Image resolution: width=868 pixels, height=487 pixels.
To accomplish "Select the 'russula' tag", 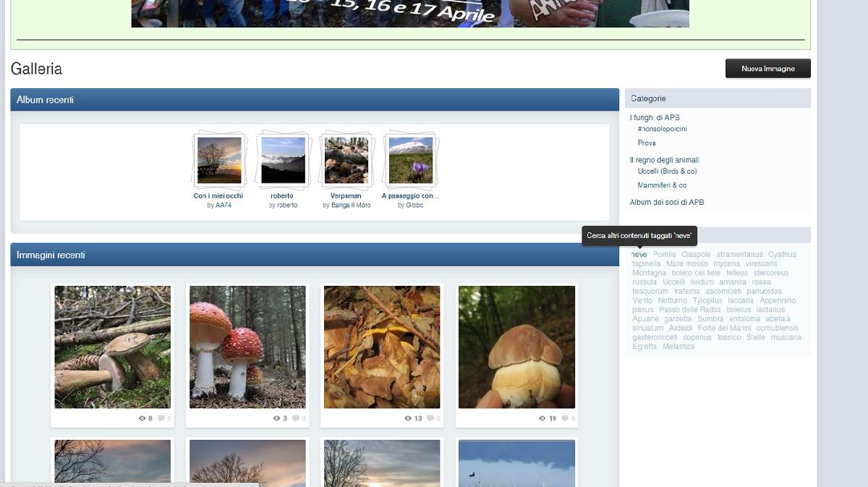I will pos(644,282).
